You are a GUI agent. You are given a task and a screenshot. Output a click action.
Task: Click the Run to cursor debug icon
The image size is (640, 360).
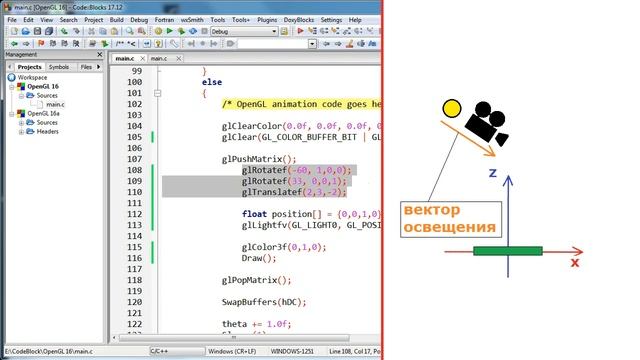click(312, 31)
